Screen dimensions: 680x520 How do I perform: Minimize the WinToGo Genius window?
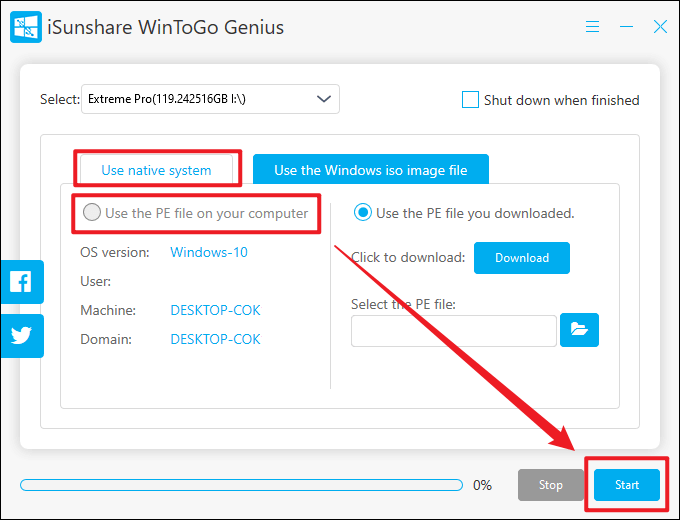click(626, 27)
